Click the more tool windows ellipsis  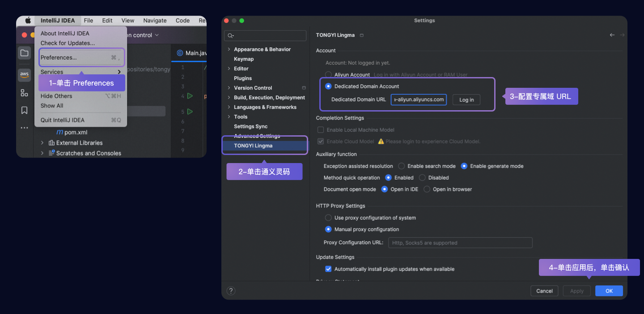pos(24,128)
